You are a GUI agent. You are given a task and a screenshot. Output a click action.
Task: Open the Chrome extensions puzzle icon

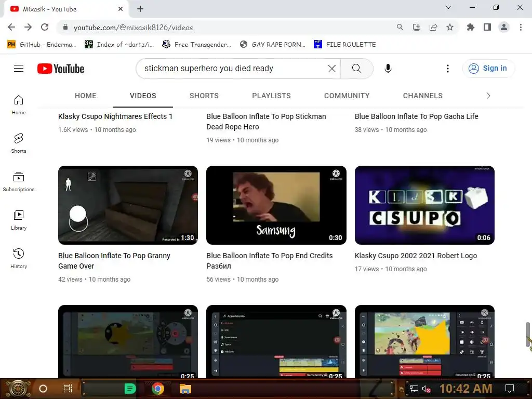point(471,27)
